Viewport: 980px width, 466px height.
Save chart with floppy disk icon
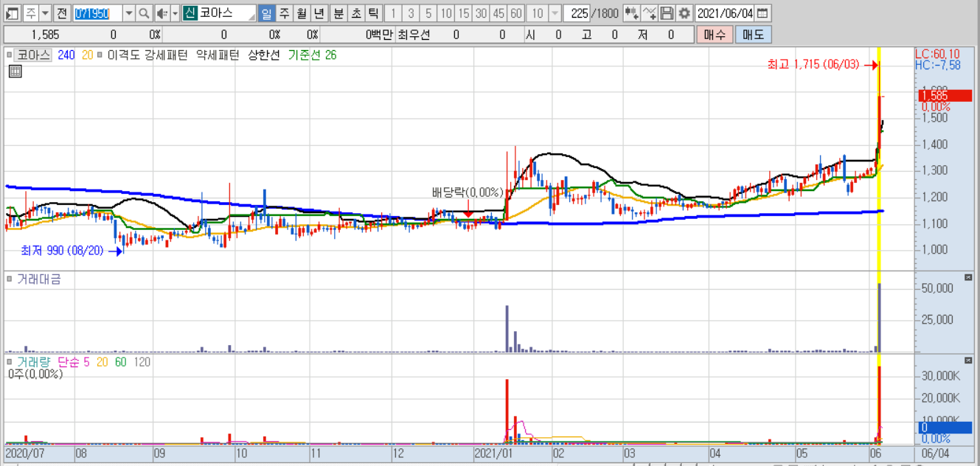[667, 13]
